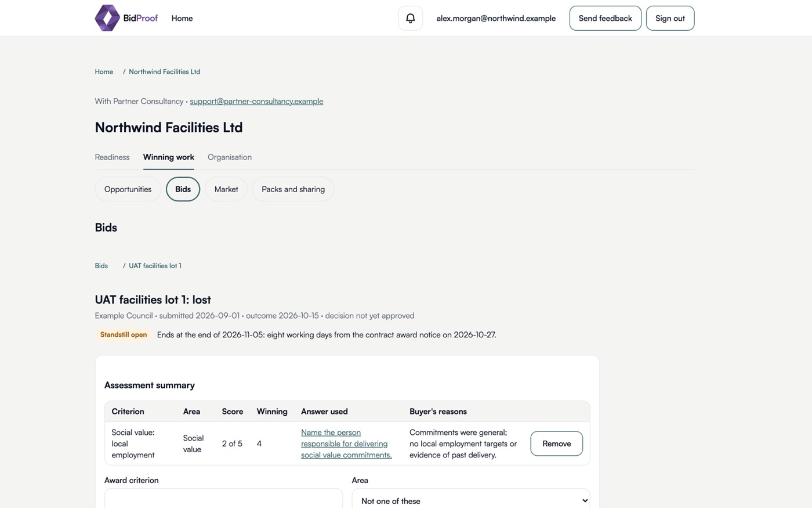Click UAT facilities lot 1 breadcrumb
This screenshot has width=812, height=508.
155,265
